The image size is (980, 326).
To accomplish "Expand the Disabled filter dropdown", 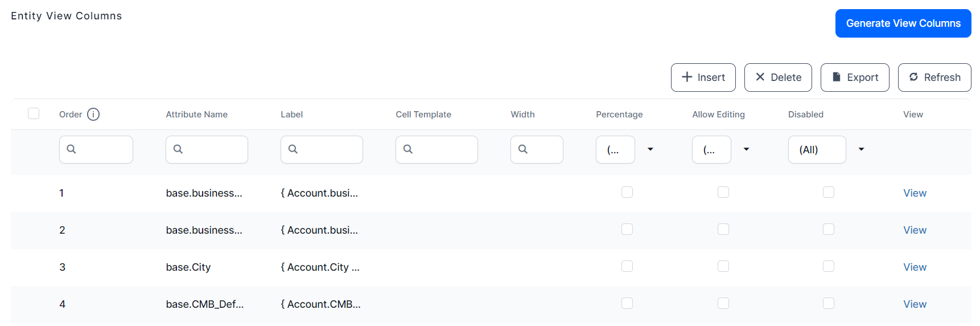I will [861, 149].
